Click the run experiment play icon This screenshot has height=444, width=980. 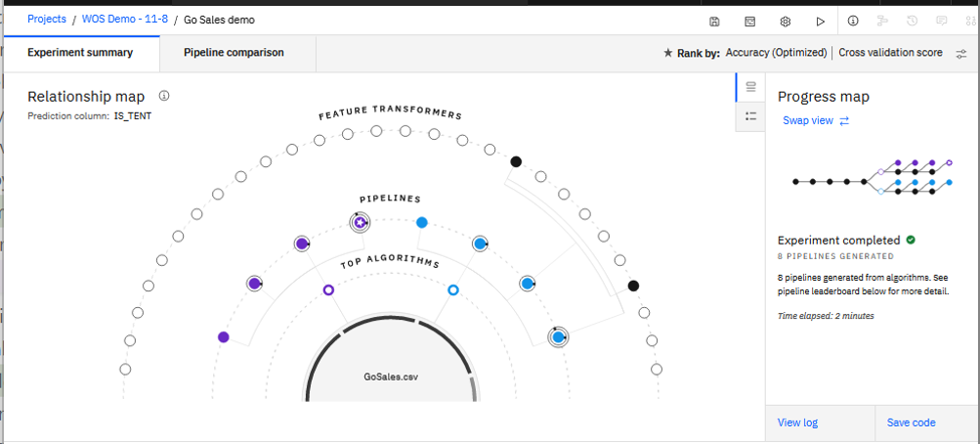[x=821, y=21]
